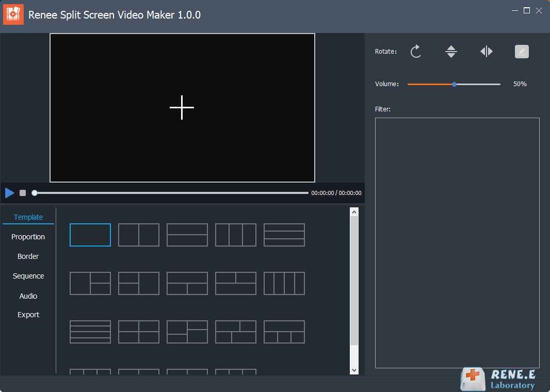Viewport: 550px width, 392px height.
Task: Open the Export tab
Action: [x=28, y=315]
